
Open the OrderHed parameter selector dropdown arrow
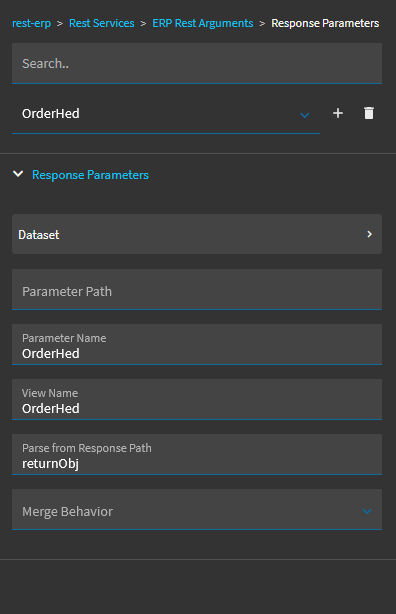point(305,115)
